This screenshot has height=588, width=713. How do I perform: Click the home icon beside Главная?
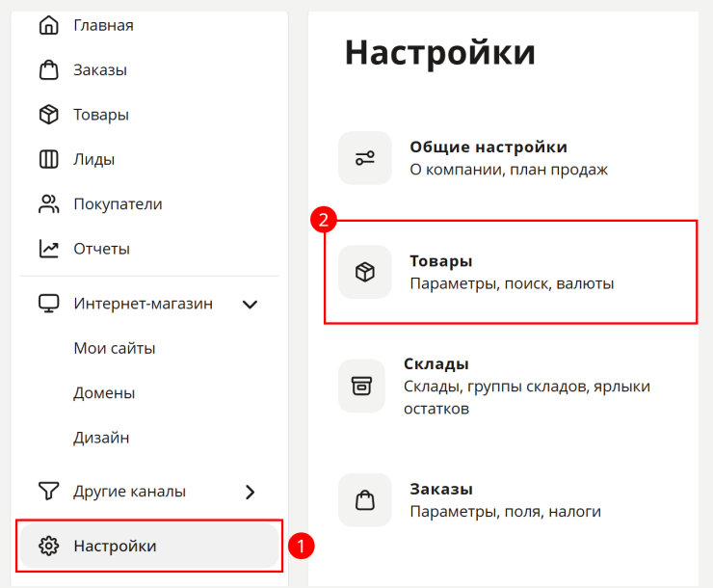48,25
